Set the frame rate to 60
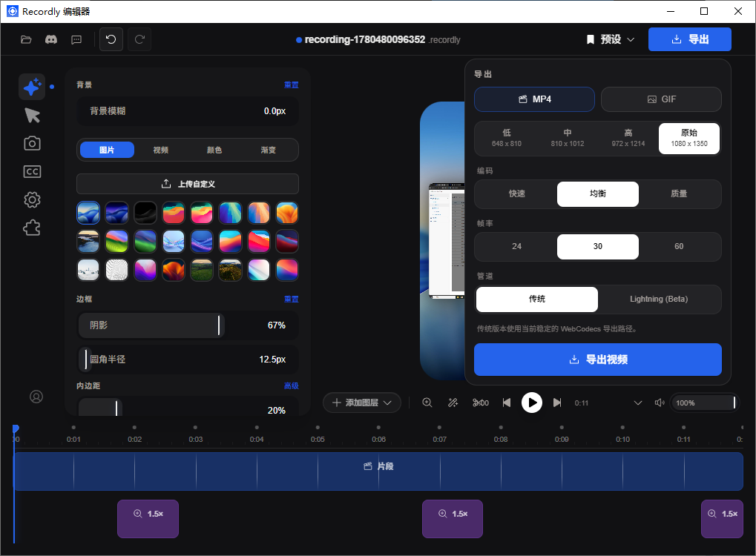The height and width of the screenshot is (556, 756). click(679, 246)
